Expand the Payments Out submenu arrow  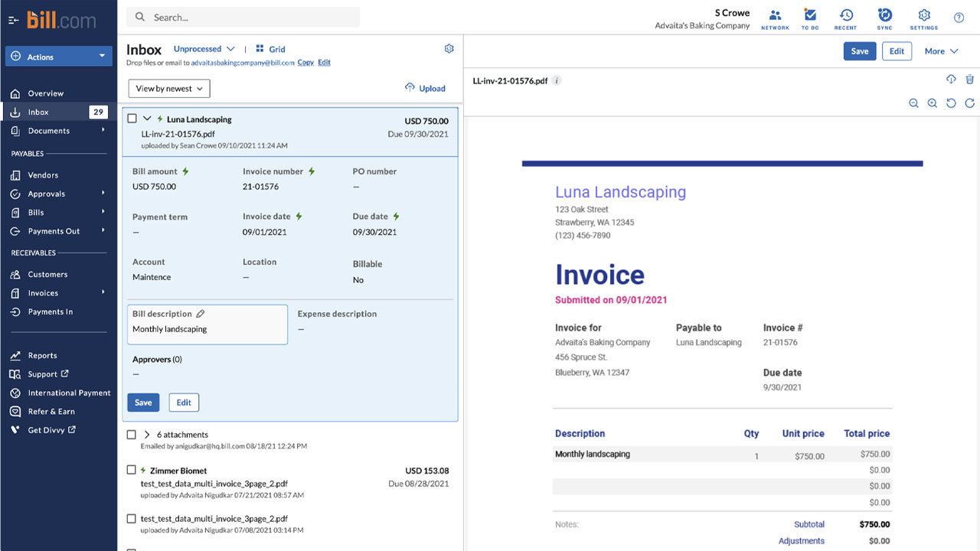(x=103, y=230)
